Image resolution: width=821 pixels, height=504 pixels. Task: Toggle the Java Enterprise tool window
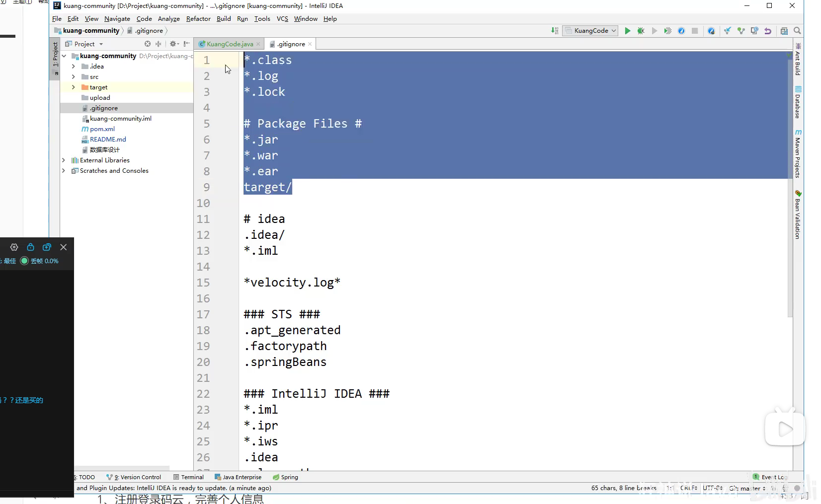pyautogui.click(x=238, y=477)
